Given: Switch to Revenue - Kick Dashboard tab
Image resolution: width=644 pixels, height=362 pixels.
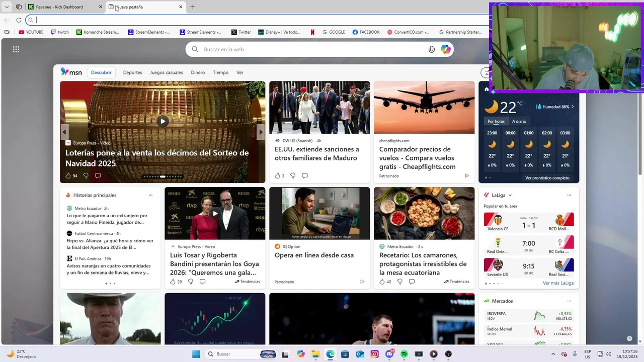Looking at the screenshot, I should [x=65, y=7].
